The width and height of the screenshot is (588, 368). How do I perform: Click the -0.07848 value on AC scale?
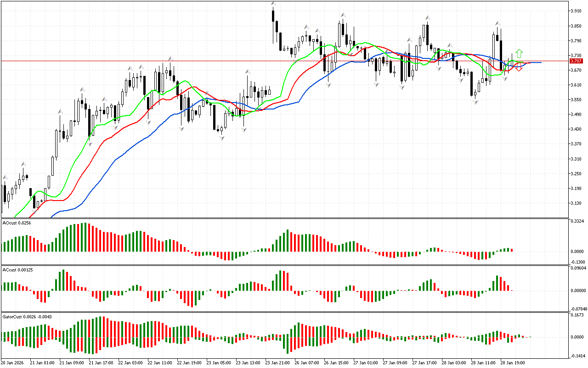coord(578,309)
